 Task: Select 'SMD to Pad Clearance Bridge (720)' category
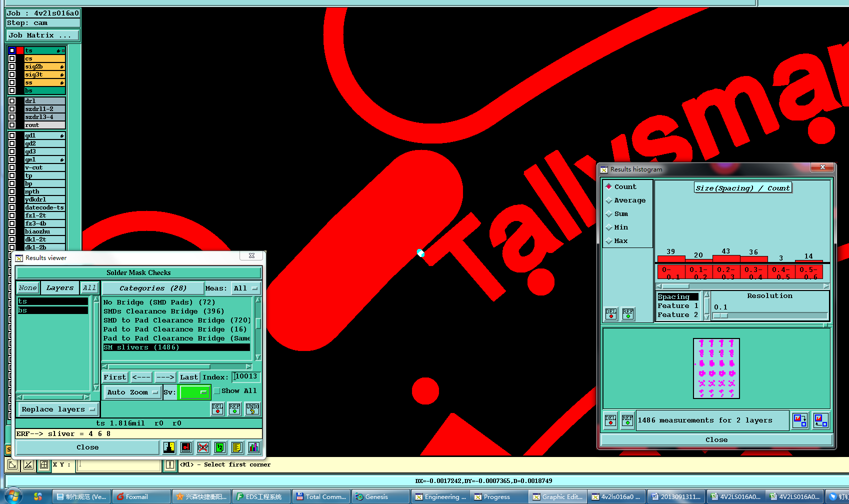tap(176, 320)
